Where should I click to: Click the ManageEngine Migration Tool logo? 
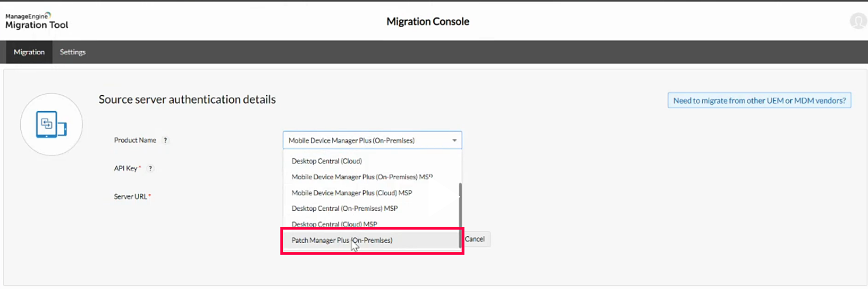pyautogui.click(x=37, y=21)
